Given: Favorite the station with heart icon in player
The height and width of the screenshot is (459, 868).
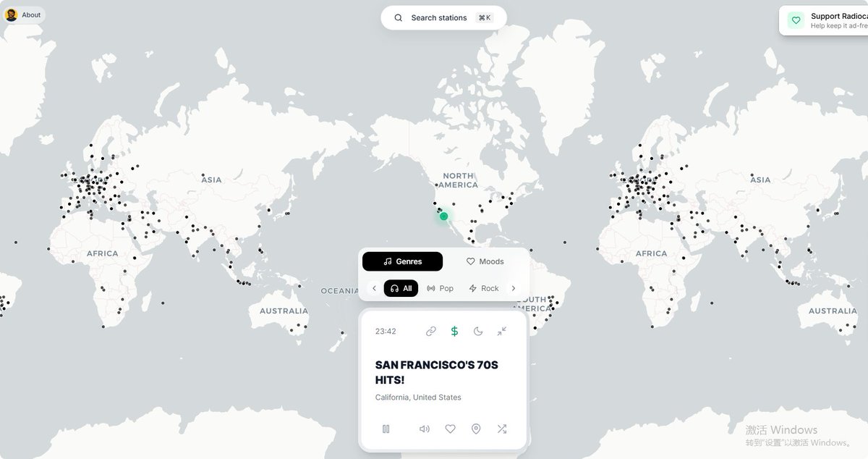Looking at the screenshot, I should (x=450, y=429).
